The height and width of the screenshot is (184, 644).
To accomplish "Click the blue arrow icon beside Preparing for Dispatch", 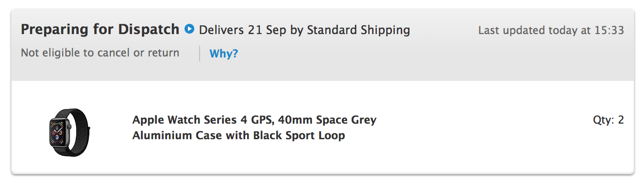I will 189,29.
